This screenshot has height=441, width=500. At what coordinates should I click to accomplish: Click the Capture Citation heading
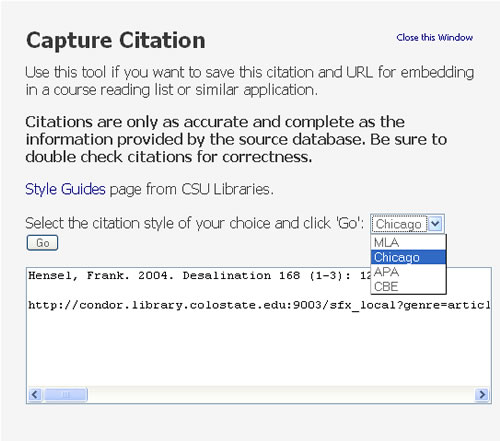[116, 41]
